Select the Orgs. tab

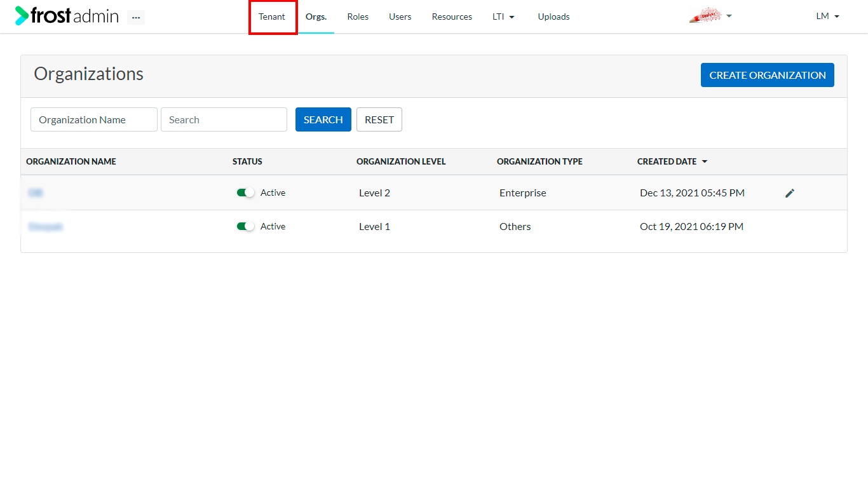point(316,17)
